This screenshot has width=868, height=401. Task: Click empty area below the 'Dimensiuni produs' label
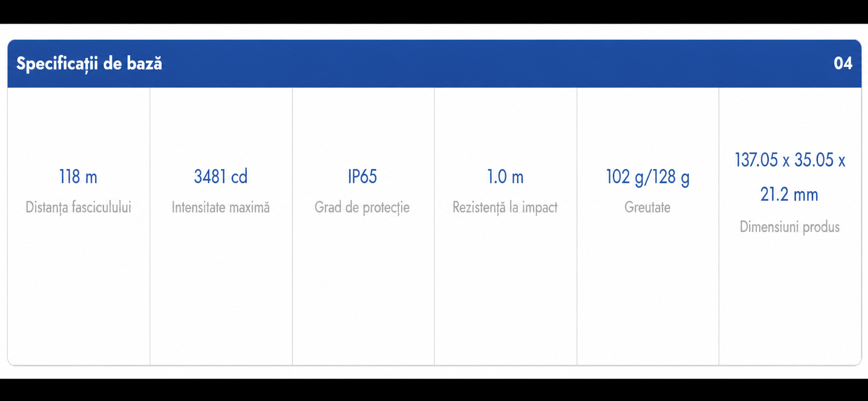(x=790, y=301)
